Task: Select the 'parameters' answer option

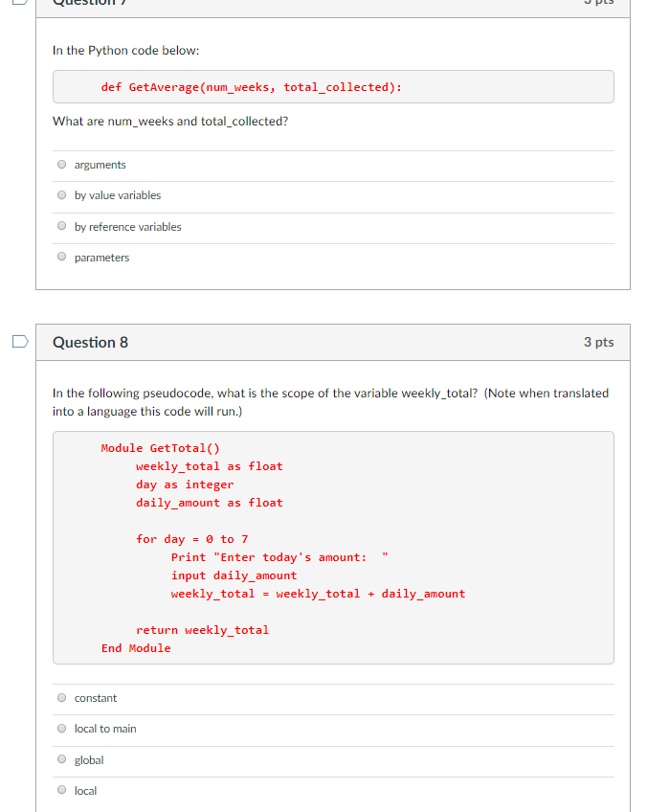Action: click(x=61, y=256)
